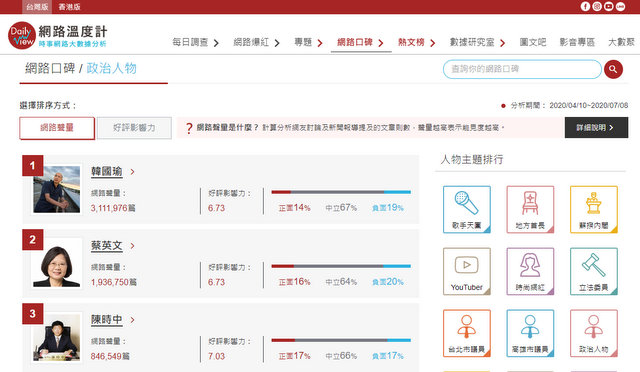Click the 查詢你的網路口碑 search field

point(522,69)
